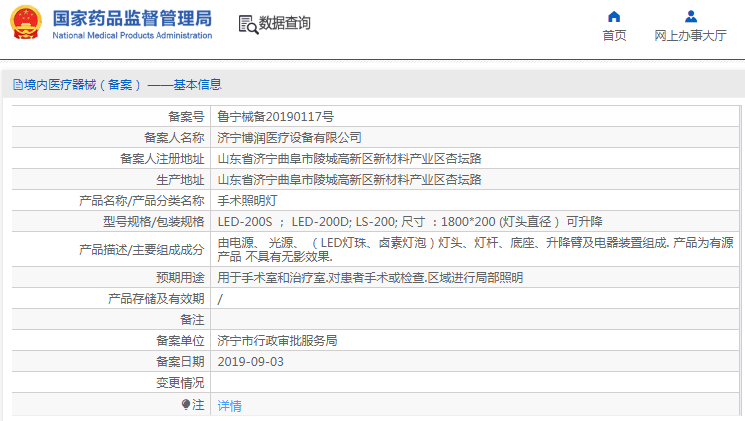
Task: Click the 首页 house icon
Action: coord(614,16)
